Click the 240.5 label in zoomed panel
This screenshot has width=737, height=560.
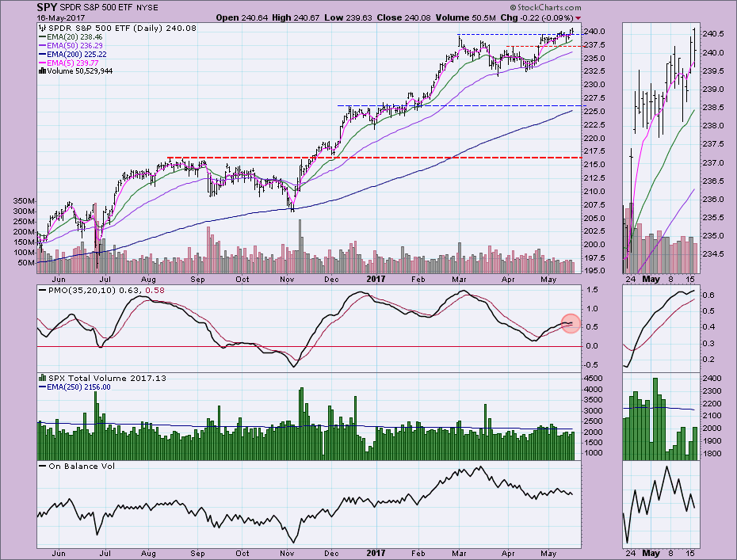point(712,34)
